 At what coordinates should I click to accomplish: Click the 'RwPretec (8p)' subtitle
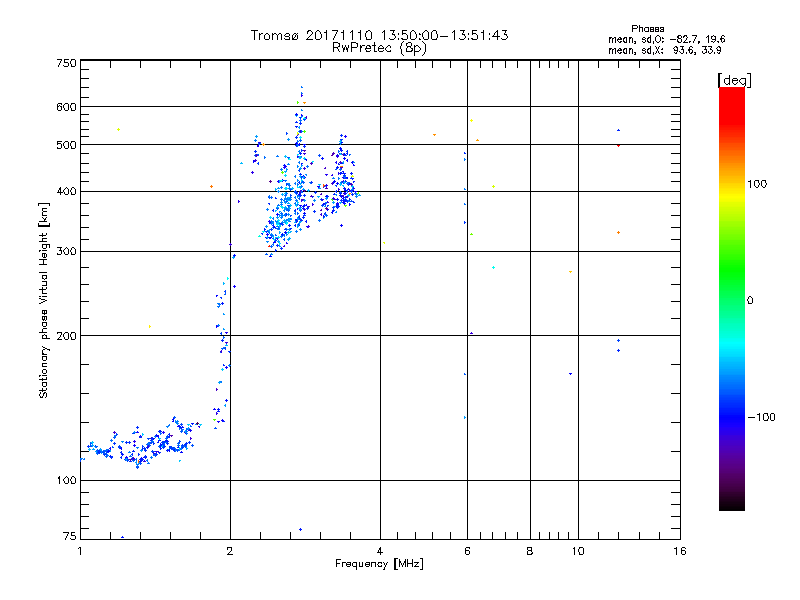pos(379,48)
